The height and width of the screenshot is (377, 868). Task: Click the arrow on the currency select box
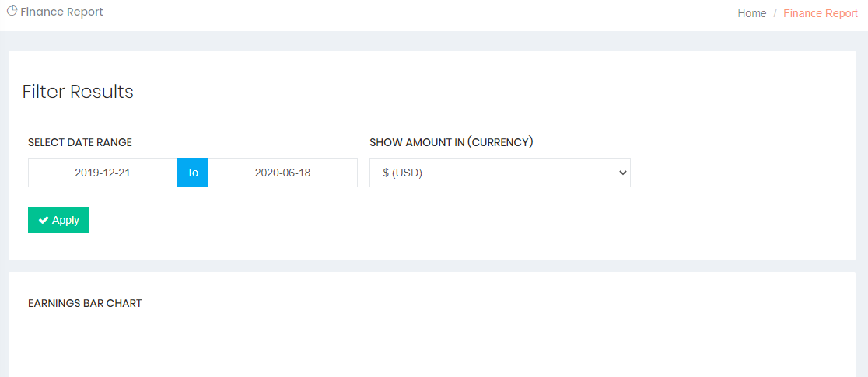(x=621, y=173)
